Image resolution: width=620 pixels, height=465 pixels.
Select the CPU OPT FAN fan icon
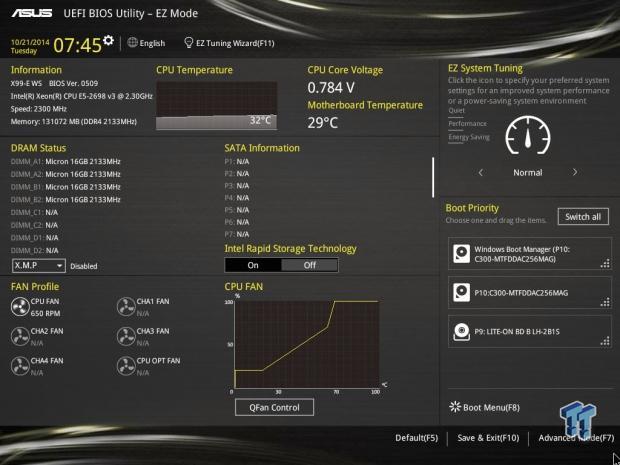126,366
